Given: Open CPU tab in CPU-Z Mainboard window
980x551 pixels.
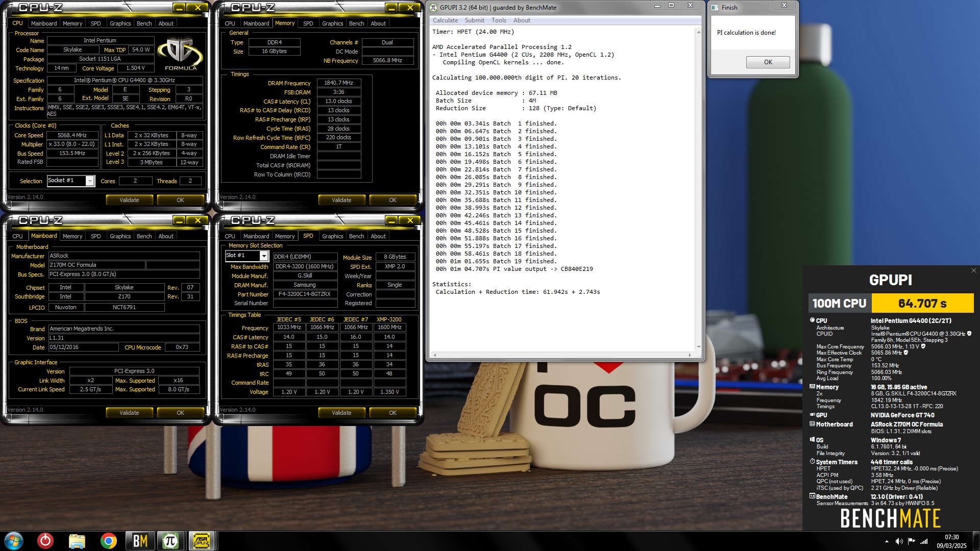Looking at the screenshot, I should [17, 236].
